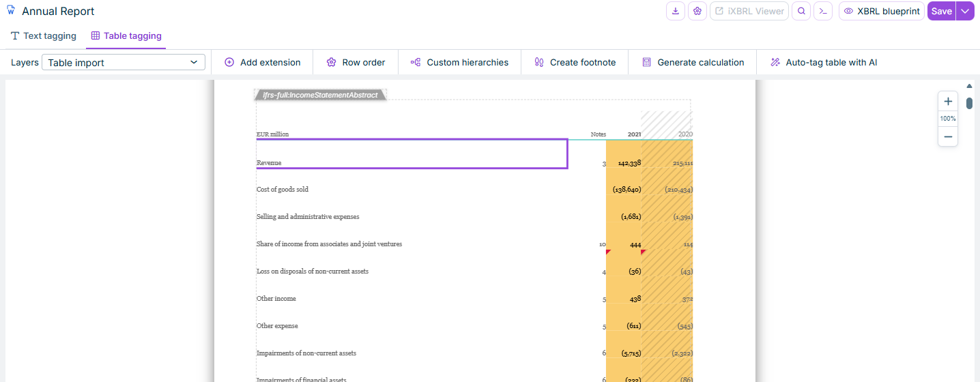Select the 2021 value 444
980x382 pixels.
[635, 244]
